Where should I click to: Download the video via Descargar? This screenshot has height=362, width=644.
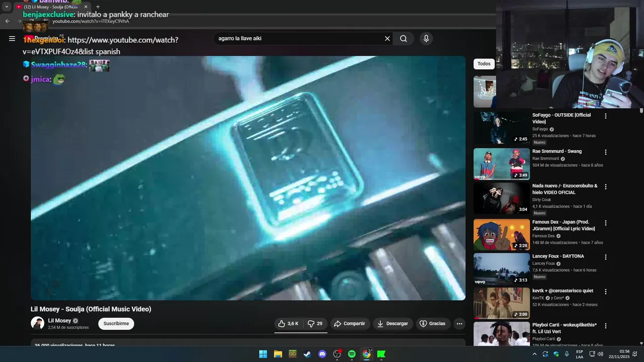coord(393,324)
